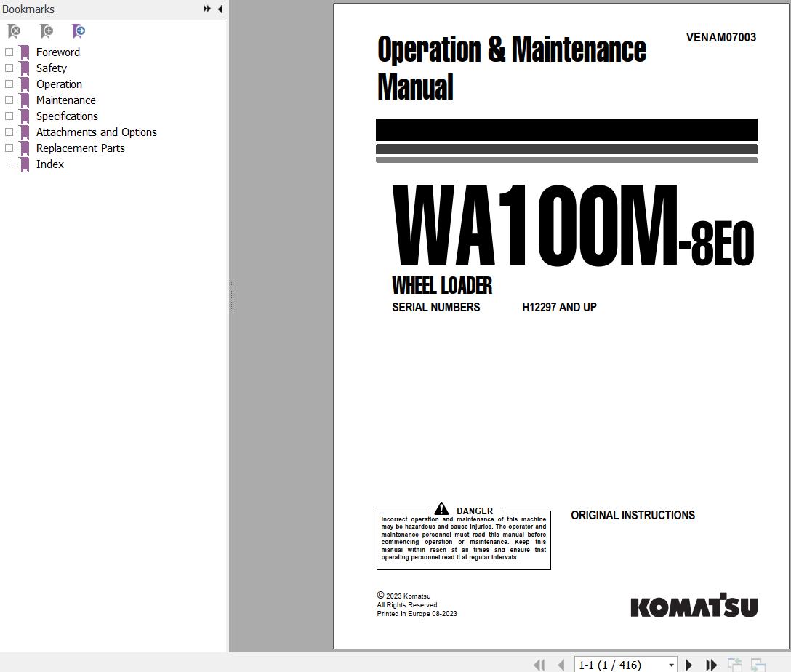791x672 pixels.
Task: Click the purple bookmark icon beside Safety
Action: point(25,68)
